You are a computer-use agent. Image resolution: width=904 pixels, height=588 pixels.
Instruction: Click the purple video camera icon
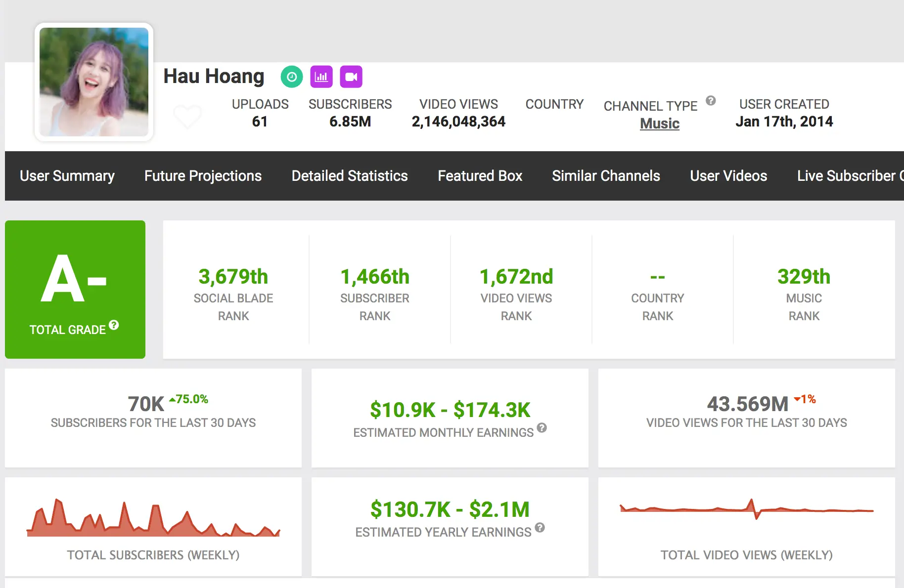(351, 77)
